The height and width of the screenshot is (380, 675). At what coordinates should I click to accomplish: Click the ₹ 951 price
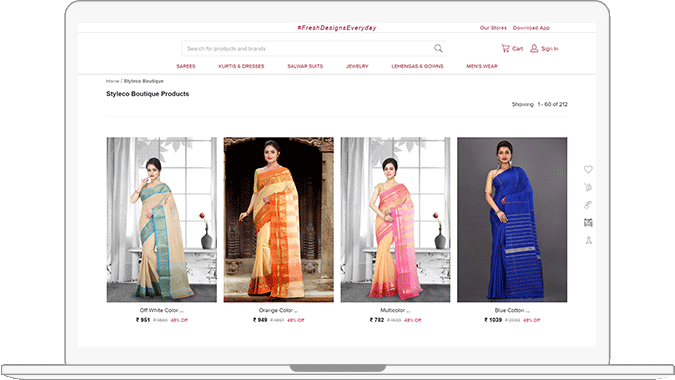point(143,320)
